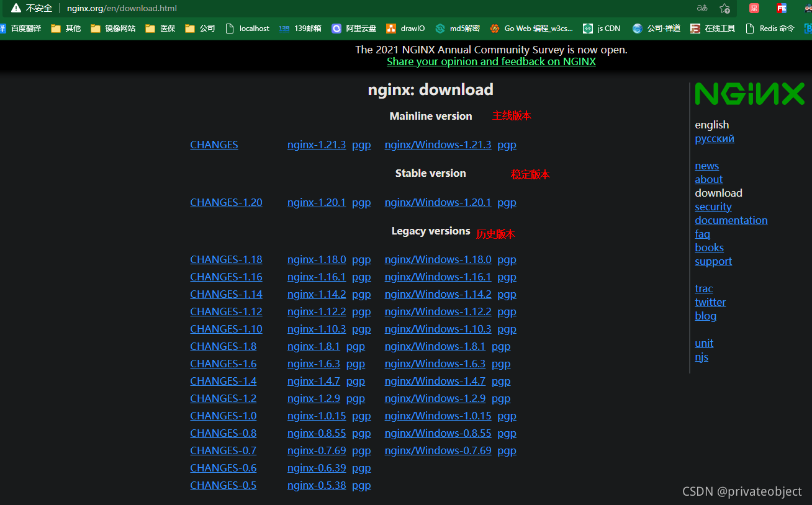Download nginx/Windows-1.21.3

[x=438, y=145]
